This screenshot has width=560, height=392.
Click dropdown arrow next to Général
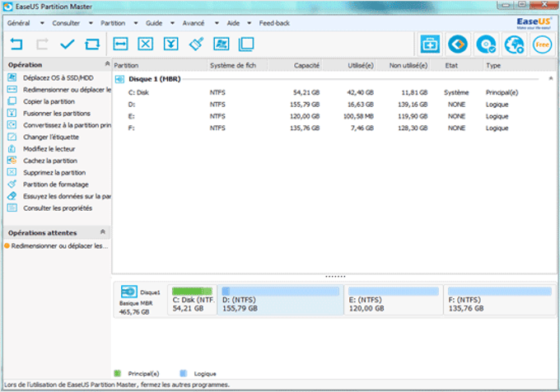(x=42, y=23)
